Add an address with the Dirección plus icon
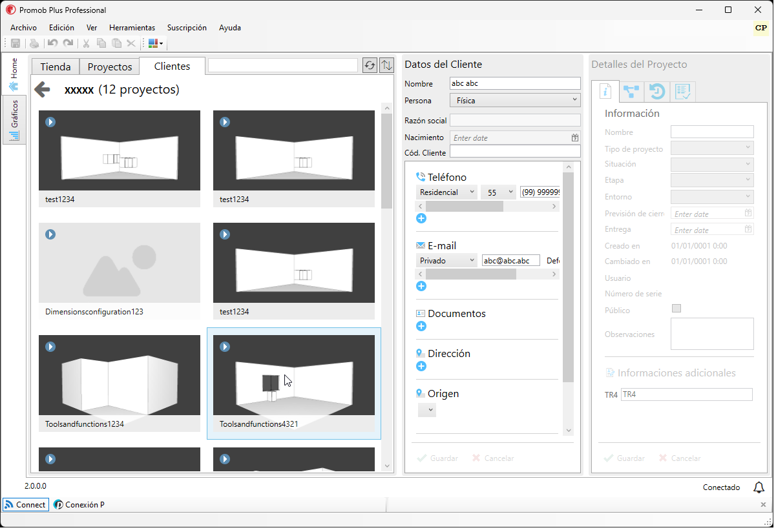Viewport: 776px width, 532px height. pyautogui.click(x=421, y=366)
